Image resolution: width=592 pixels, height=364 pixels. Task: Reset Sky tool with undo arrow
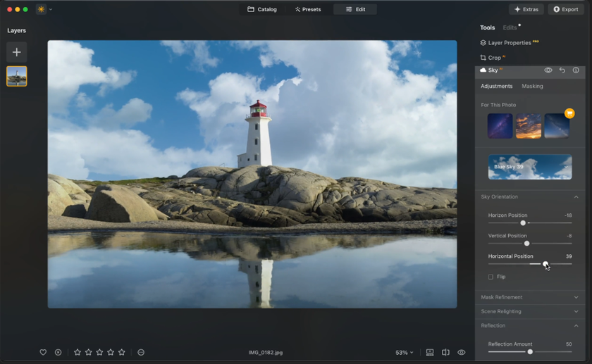coord(562,70)
